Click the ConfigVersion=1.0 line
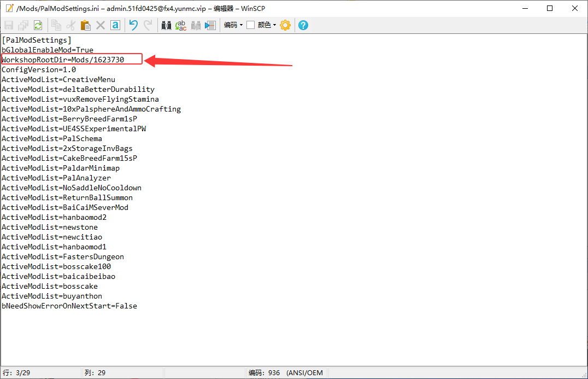588x379 pixels. click(39, 70)
